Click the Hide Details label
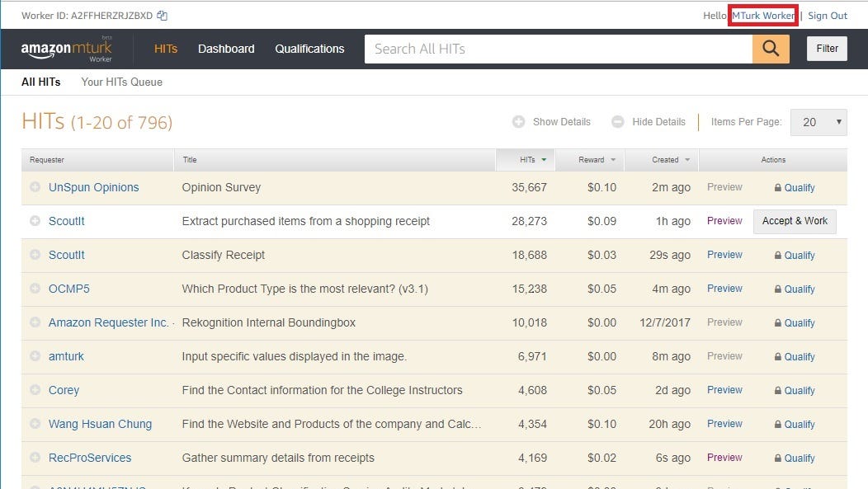This screenshot has height=489, width=868. (658, 122)
